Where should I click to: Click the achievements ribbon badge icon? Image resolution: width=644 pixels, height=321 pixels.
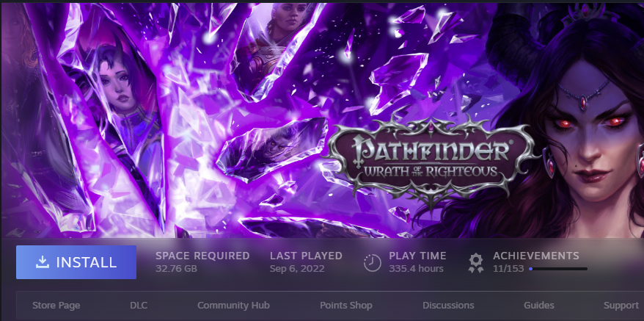point(476,263)
